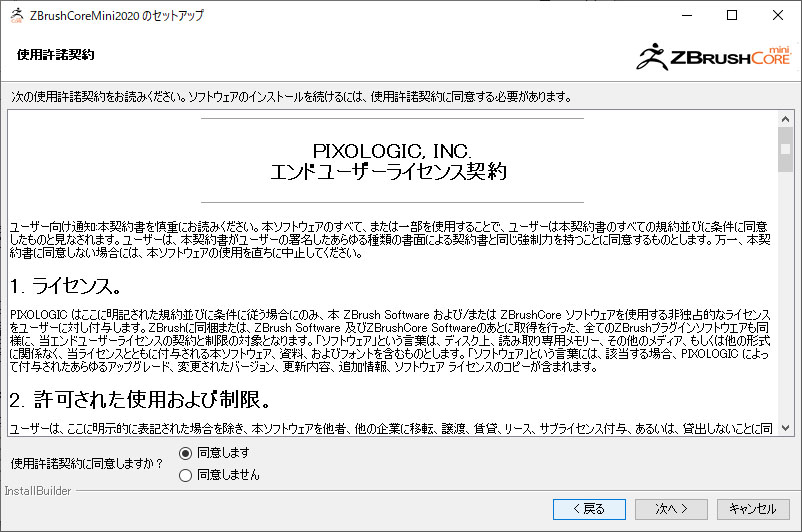Click the エンドユーザーライセンス契約 heading

pyautogui.click(x=389, y=171)
